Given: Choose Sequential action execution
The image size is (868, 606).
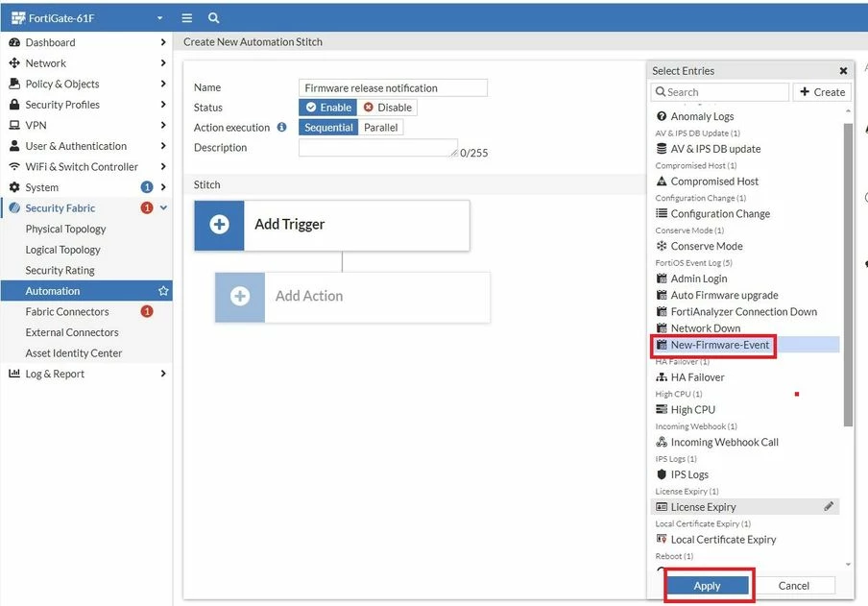Looking at the screenshot, I should click(328, 128).
